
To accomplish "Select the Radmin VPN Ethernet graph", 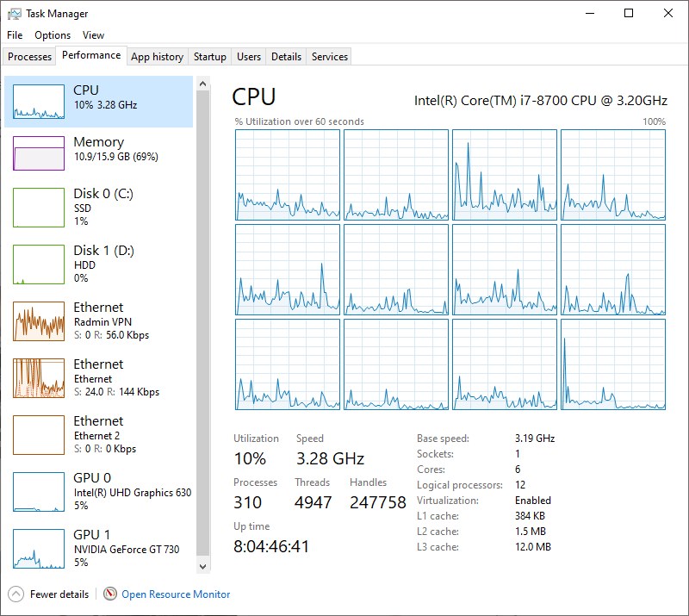I will [x=39, y=321].
